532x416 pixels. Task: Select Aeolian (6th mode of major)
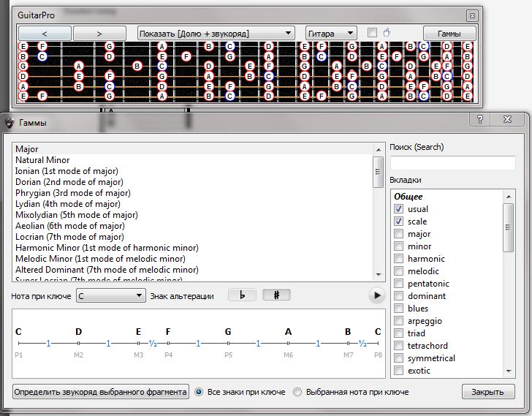coord(194,226)
